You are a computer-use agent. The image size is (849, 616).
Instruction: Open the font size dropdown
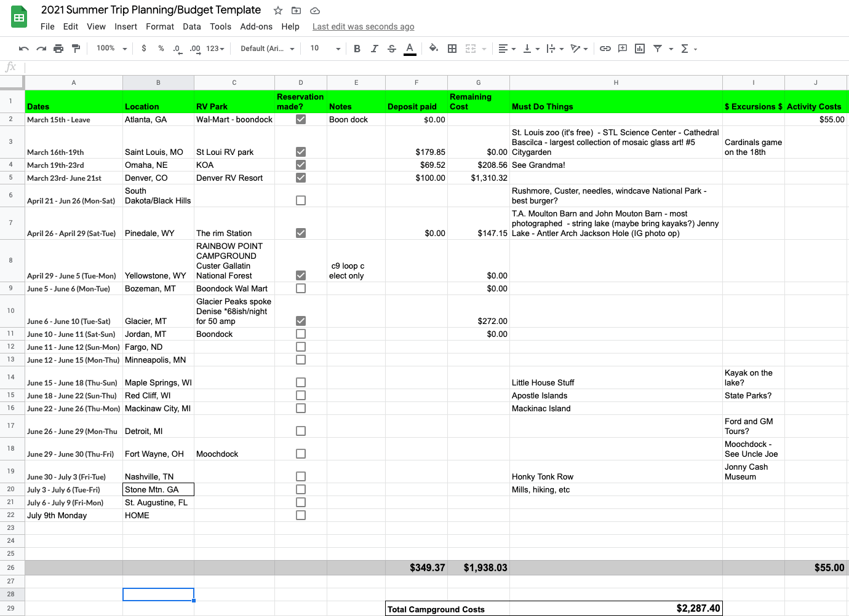325,49
